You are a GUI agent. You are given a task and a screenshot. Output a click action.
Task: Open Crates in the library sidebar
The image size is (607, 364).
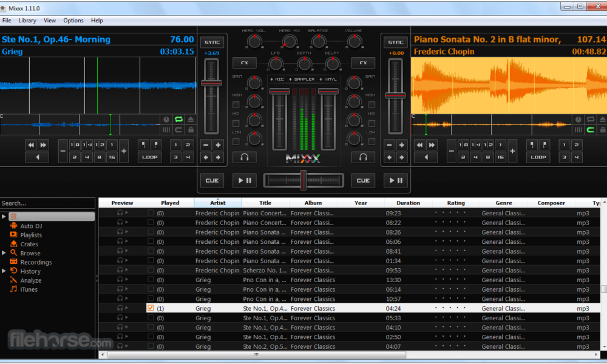pyautogui.click(x=29, y=244)
